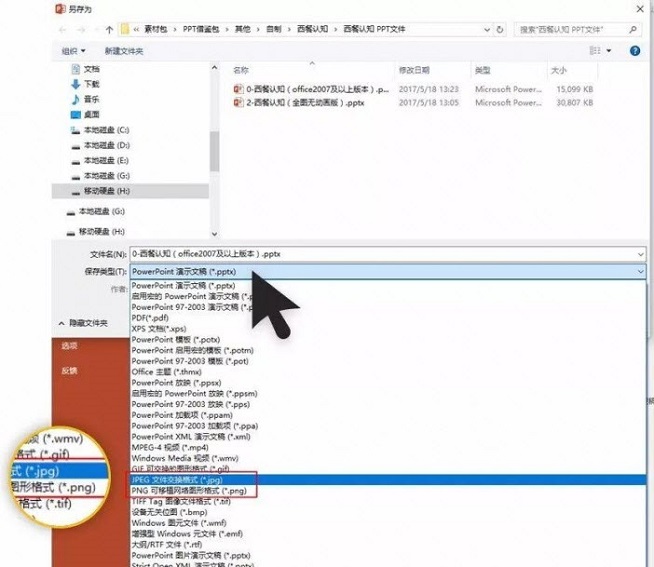Open view options dropdown arrow
The width and height of the screenshot is (654, 567).
[609, 51]
